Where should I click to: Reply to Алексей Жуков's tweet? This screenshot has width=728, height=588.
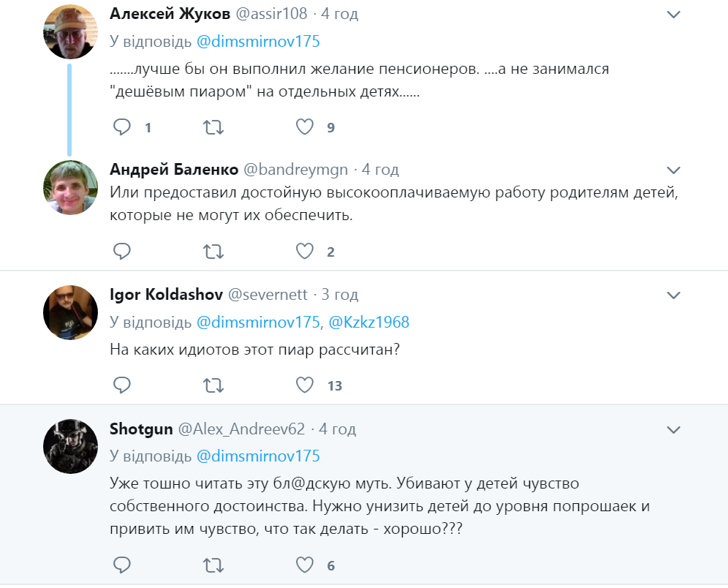pyautogui.click(x=121, y=127)
